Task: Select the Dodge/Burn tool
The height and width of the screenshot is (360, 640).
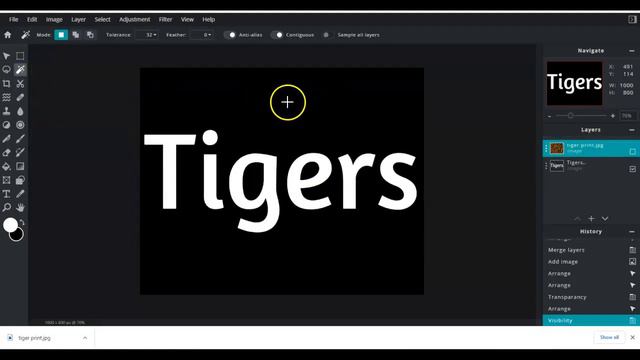Action: 7,125
